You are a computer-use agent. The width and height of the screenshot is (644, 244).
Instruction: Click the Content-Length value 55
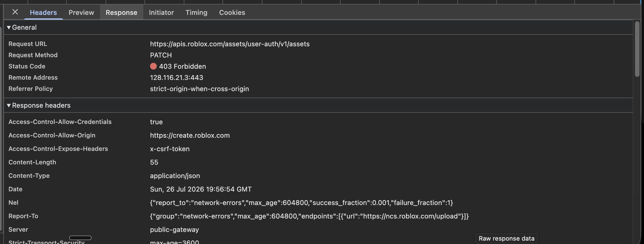tap(154, 162)
